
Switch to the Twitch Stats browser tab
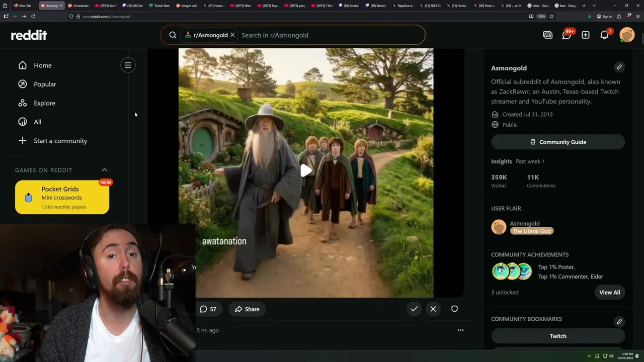coord(159,6)
